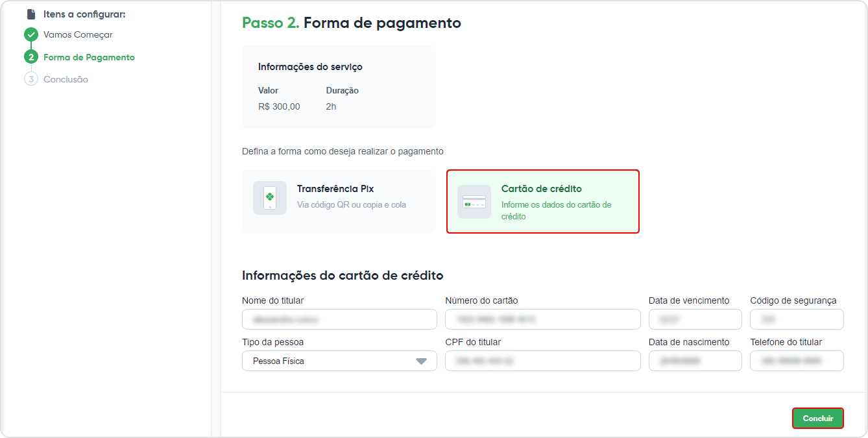Click the document icon beside Itens a configurar
Image resolution: width=868 pixels, height=438 pixels.
tap(31, 14)
